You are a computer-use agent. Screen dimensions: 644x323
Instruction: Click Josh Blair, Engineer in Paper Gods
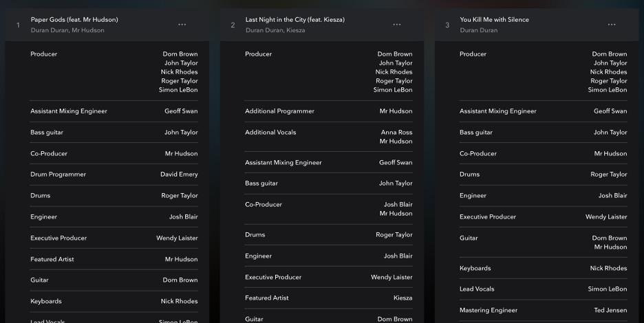184,216
